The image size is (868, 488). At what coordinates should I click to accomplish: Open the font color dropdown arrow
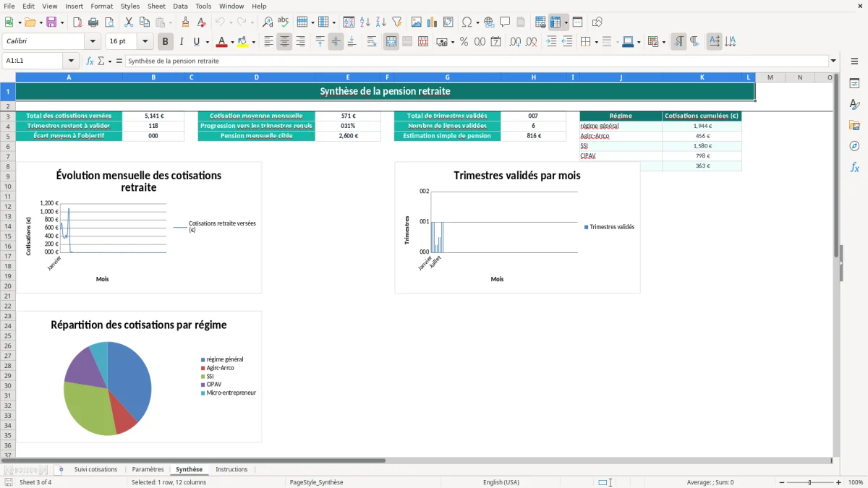tap(231, 42)
